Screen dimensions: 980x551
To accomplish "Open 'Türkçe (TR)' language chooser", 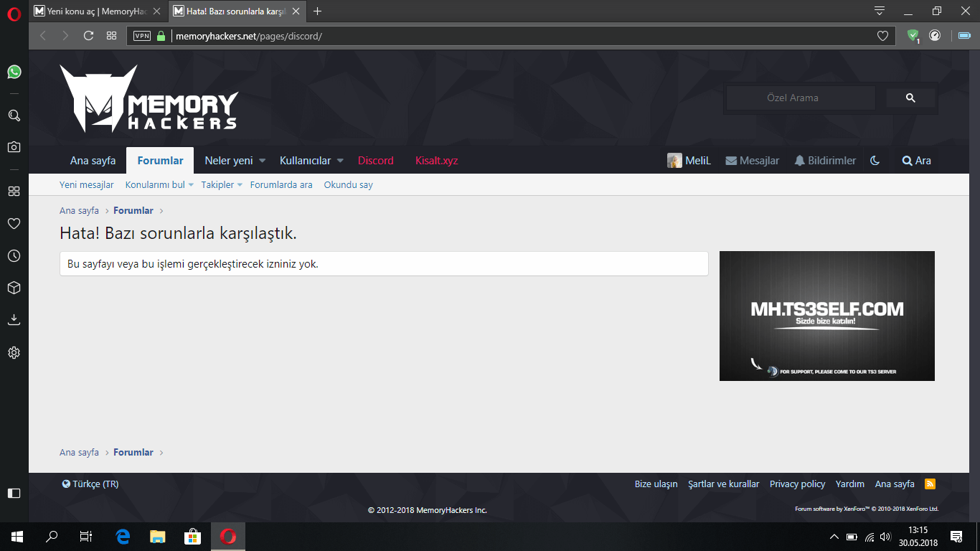I will click(x=90, y=484).
